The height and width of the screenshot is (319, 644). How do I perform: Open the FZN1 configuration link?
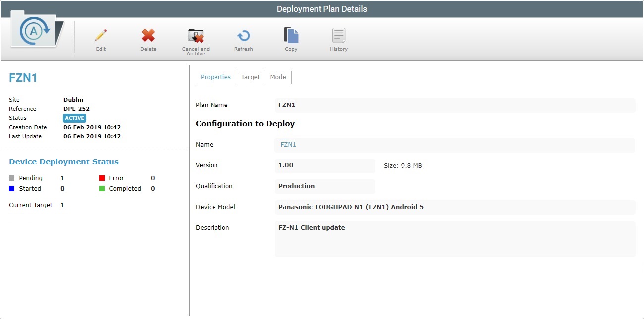[x=288, y=144]
